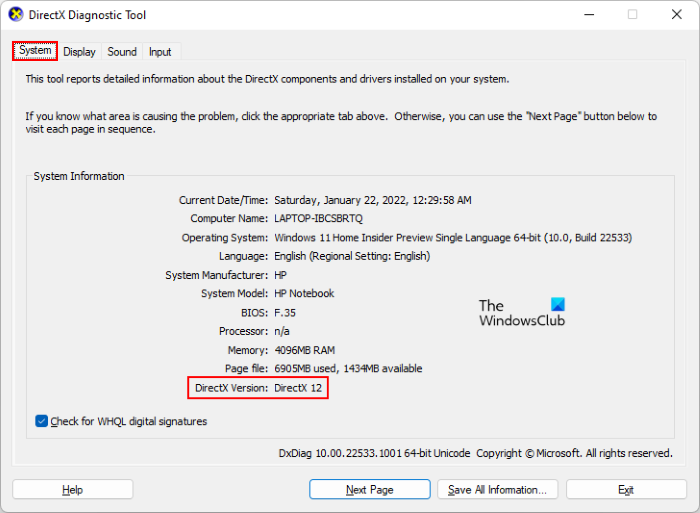Switch to the System tab
This screenshot has height=513, width=700.
[x=35, y=50]
